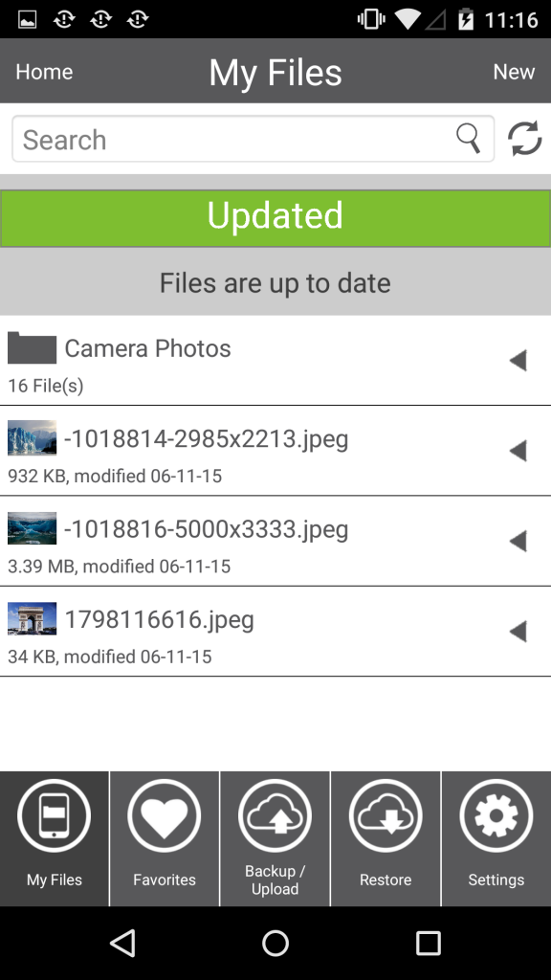Click the search magnifier icon
This screenshot has height=980, width=551.
pyautogui.click(x=468, y=139)
